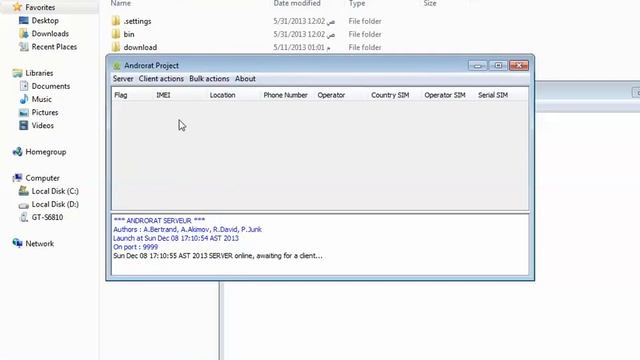This screenshot has height=360, width=640.
Task: Maximize the Androrat Project window
Action: [498, 65]
